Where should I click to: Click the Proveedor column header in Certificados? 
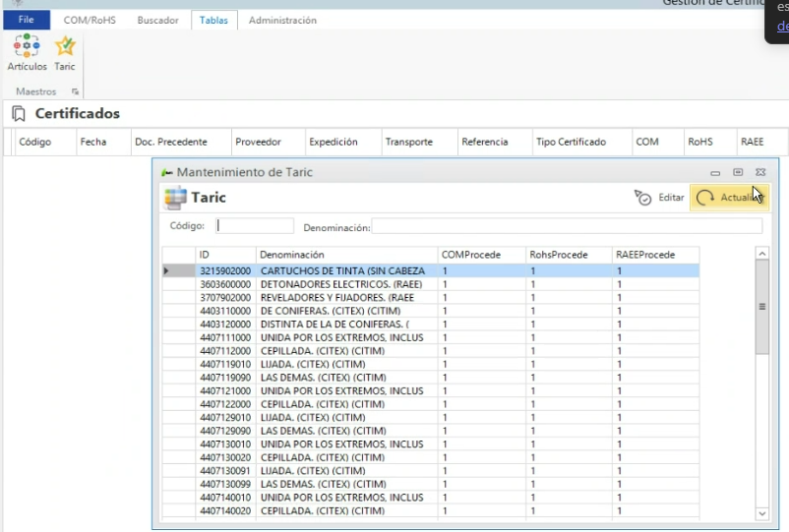point(258,142)
